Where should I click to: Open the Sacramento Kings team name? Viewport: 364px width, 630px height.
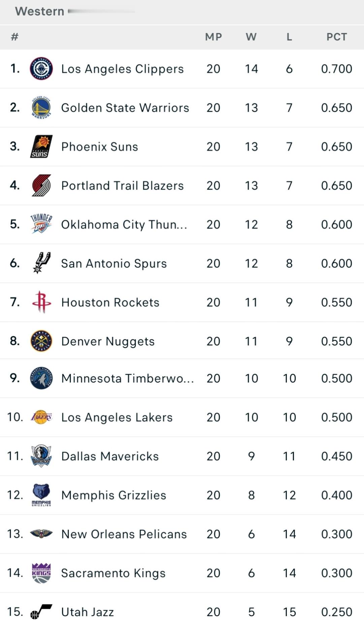point(113,573)
